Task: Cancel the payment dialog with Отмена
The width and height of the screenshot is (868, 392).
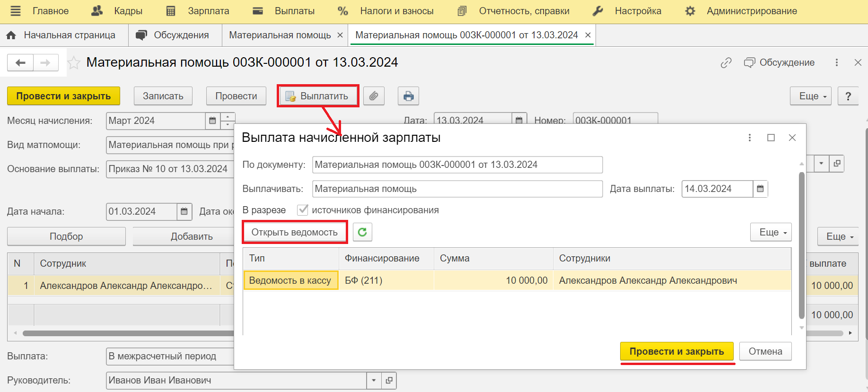Action: (765, 351)
